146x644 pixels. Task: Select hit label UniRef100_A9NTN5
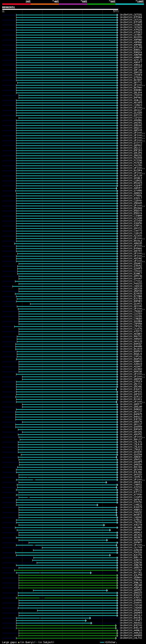click(x=131, y=55)
